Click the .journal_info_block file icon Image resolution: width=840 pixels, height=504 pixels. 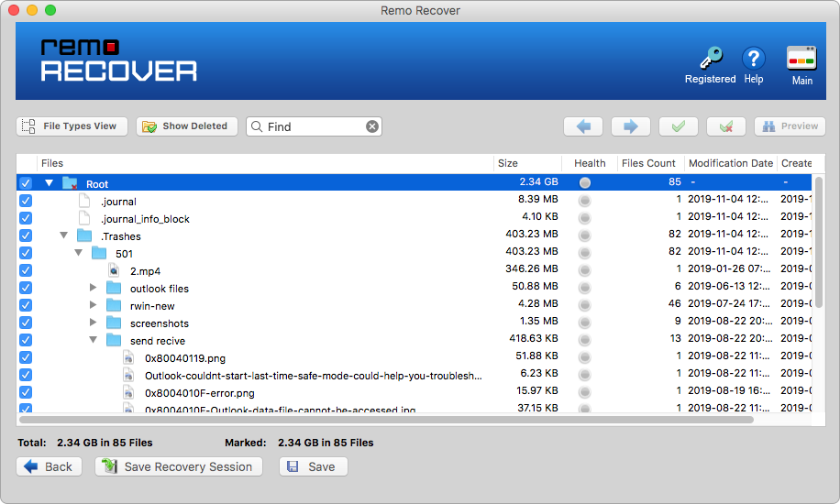click(84, 218)
